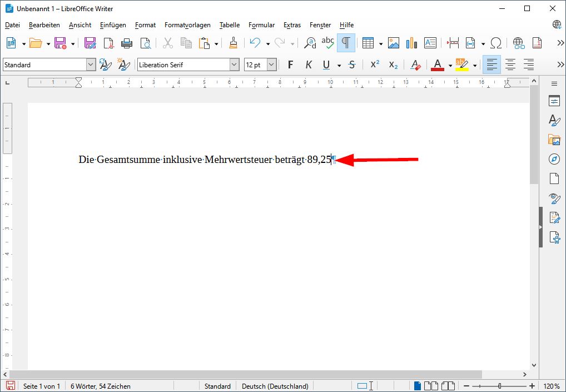Open Find and Replace from the toolbar

(x=309, y=42)
